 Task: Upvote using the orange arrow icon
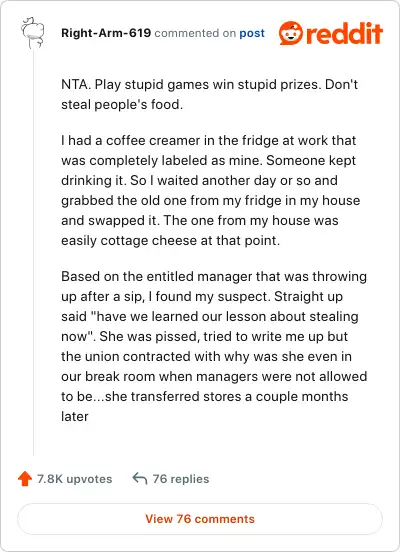25,479
